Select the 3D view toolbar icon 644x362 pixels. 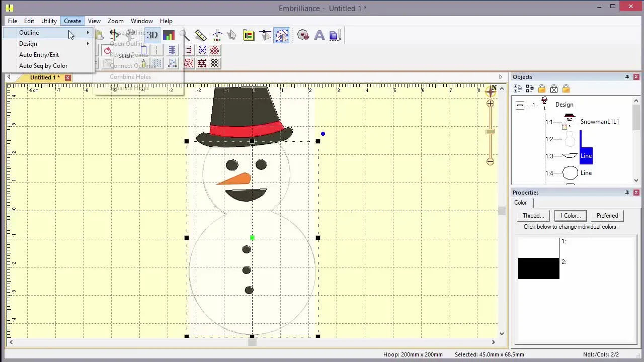(152, 35)
